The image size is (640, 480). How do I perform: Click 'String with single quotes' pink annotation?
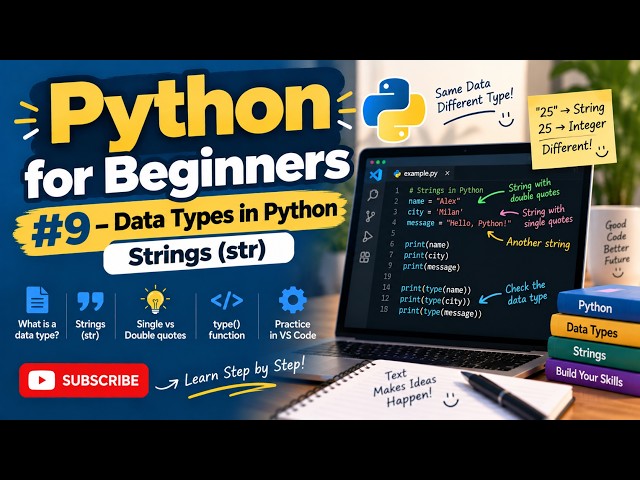(547, 216)
